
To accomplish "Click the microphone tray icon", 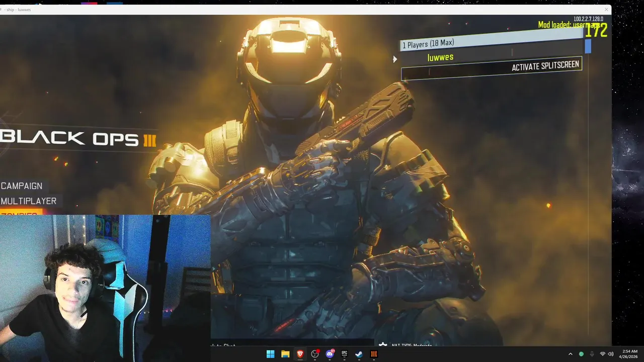I will 592,354.
